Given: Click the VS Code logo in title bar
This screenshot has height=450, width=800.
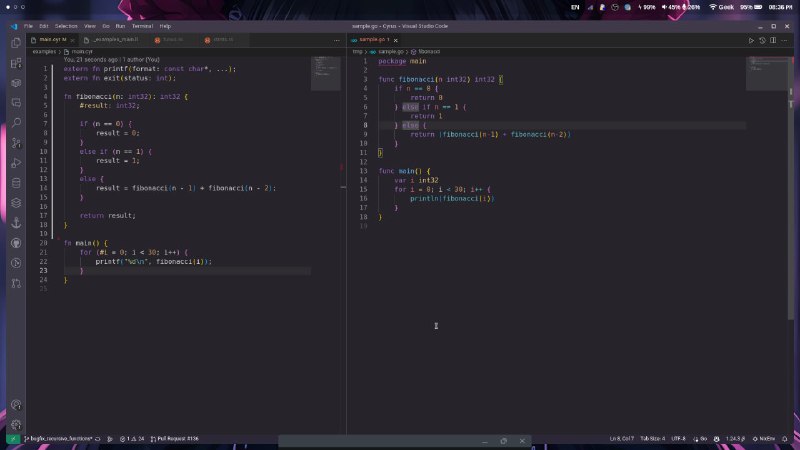Looking at the screenshot, I should (x=14, y=26).
